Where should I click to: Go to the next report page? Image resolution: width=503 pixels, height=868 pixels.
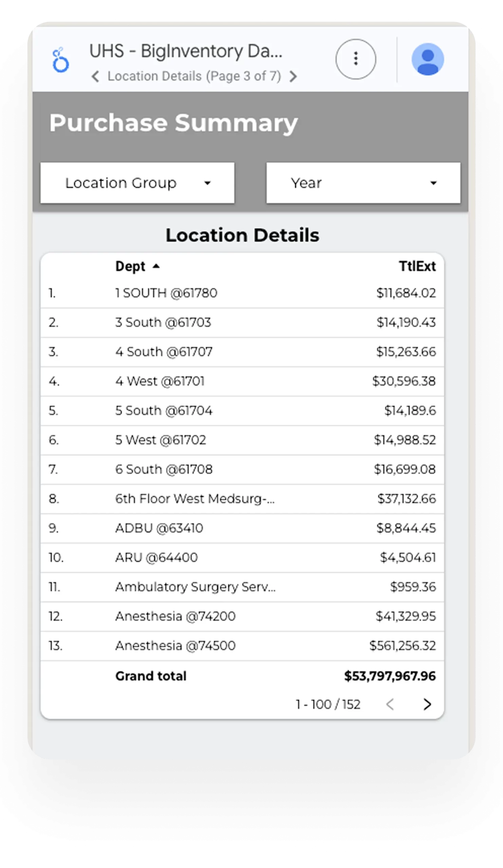coord(293,77)
